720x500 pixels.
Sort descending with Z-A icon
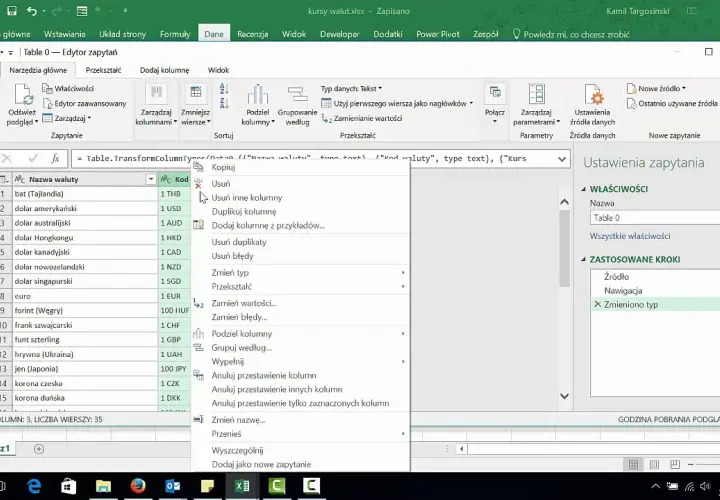click(224, 103)
